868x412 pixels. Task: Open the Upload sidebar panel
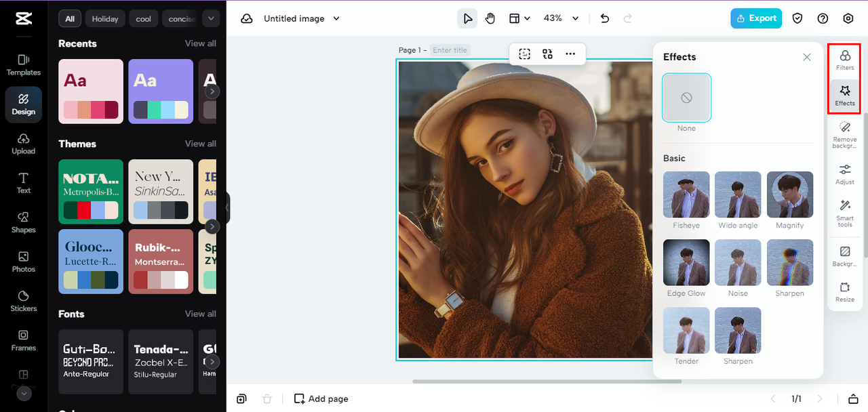(24, 144)
